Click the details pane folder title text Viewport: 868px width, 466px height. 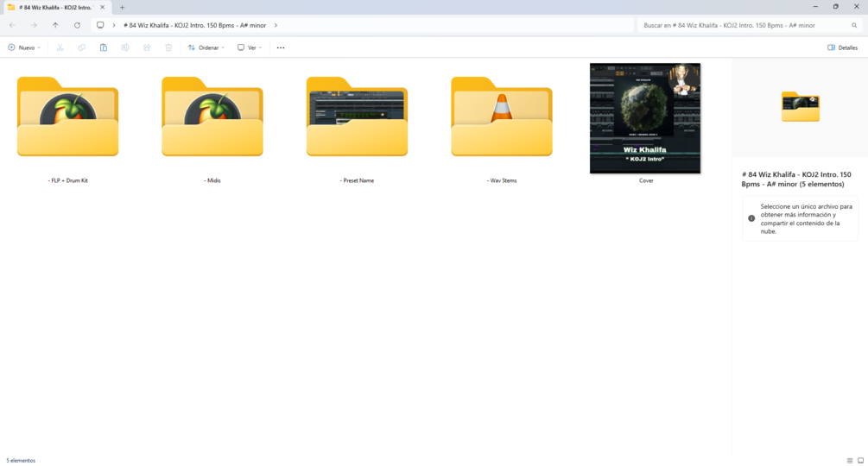point(796,179)
